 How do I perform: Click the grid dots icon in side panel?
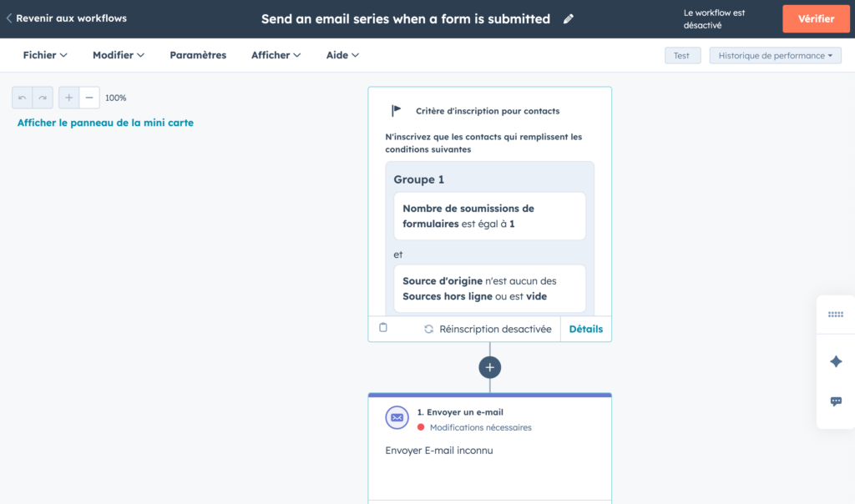click(836, 315)
